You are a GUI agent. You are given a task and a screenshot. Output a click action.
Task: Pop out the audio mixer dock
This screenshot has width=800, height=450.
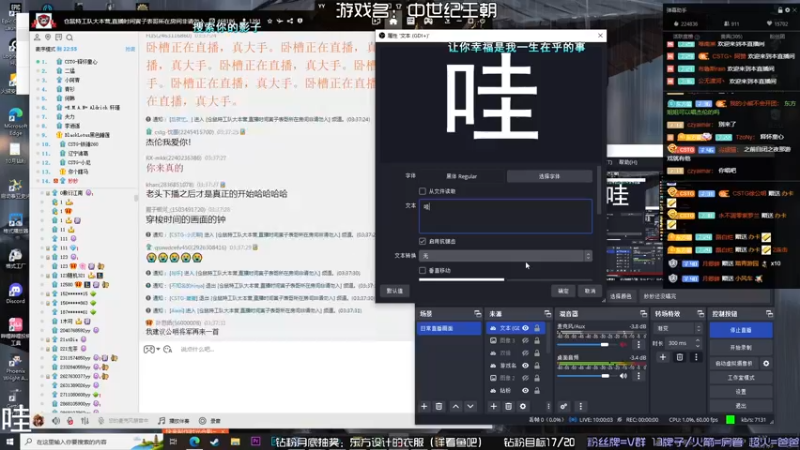[x=643, y=313]
